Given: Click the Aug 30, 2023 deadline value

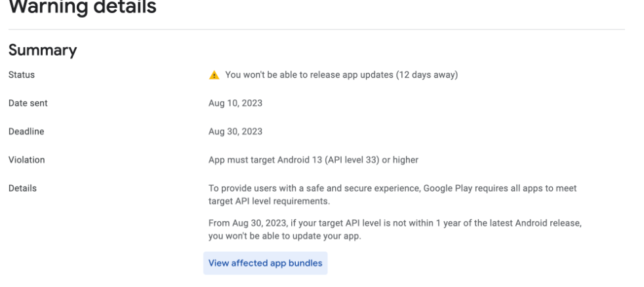Looking at the screenshot, I should click(x=235, y=131).
